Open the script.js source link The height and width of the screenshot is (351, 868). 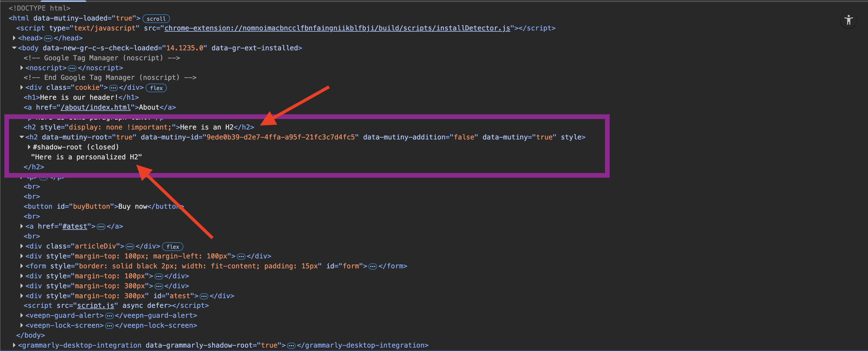click(x=96, y=306)
